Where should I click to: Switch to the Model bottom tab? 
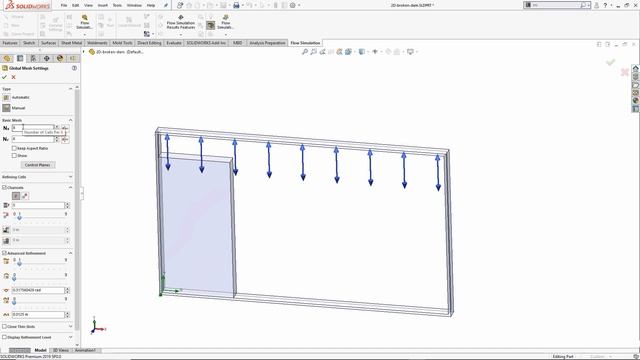40,350
